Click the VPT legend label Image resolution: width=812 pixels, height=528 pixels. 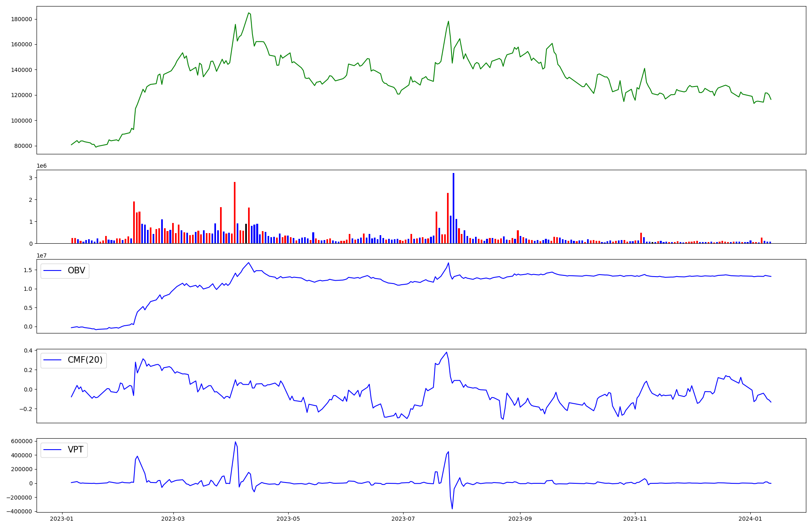(x=76, y=450)
